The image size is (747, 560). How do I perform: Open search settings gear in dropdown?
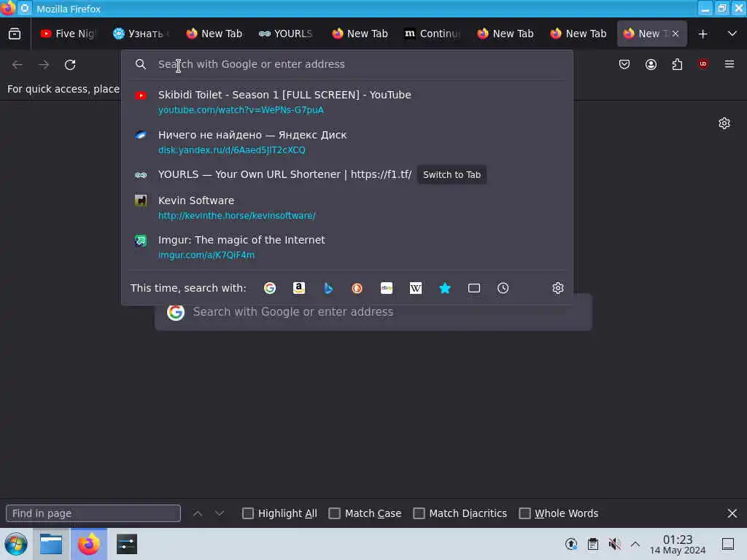558,288
